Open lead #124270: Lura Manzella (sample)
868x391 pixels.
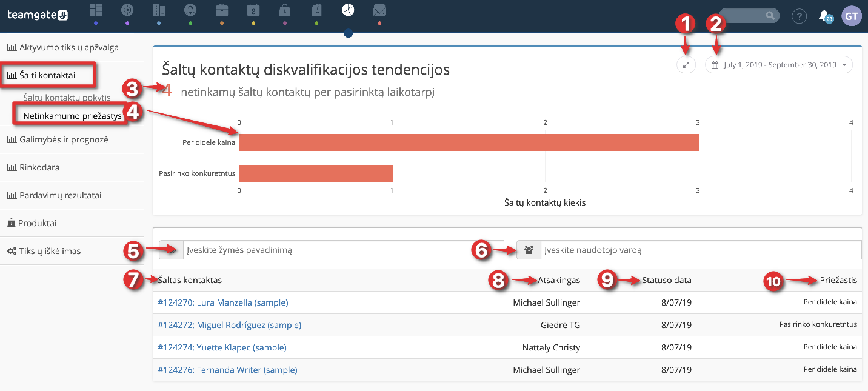coord(223,302)
